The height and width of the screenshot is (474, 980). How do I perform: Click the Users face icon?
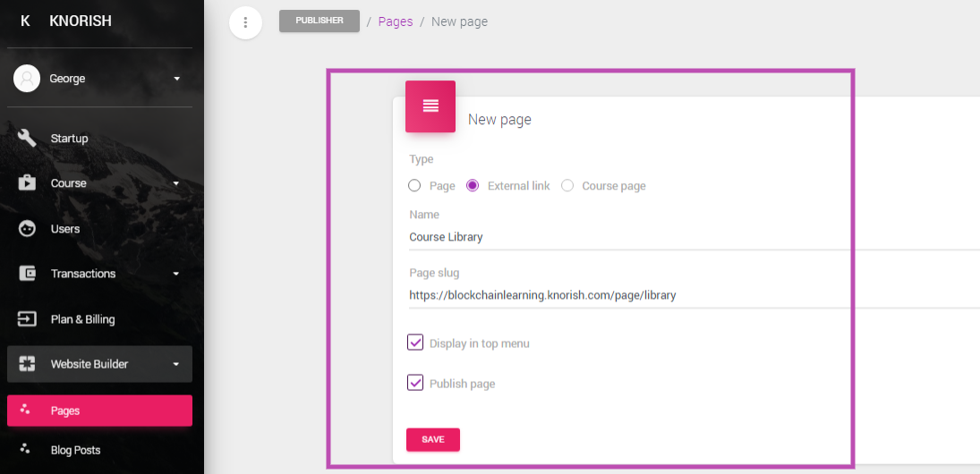[27, 229]
